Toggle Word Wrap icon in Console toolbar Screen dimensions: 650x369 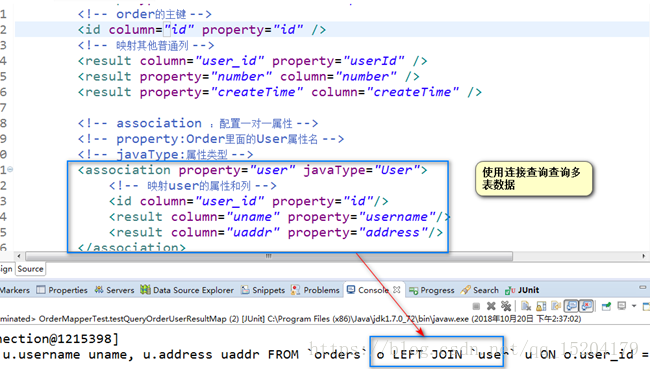[x=555, y=306]
